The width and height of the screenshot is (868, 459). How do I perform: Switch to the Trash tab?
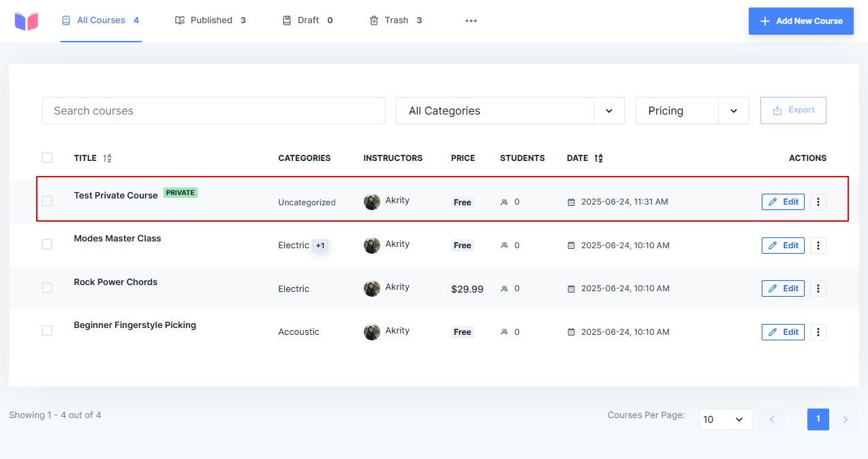[x=396, y=20]
